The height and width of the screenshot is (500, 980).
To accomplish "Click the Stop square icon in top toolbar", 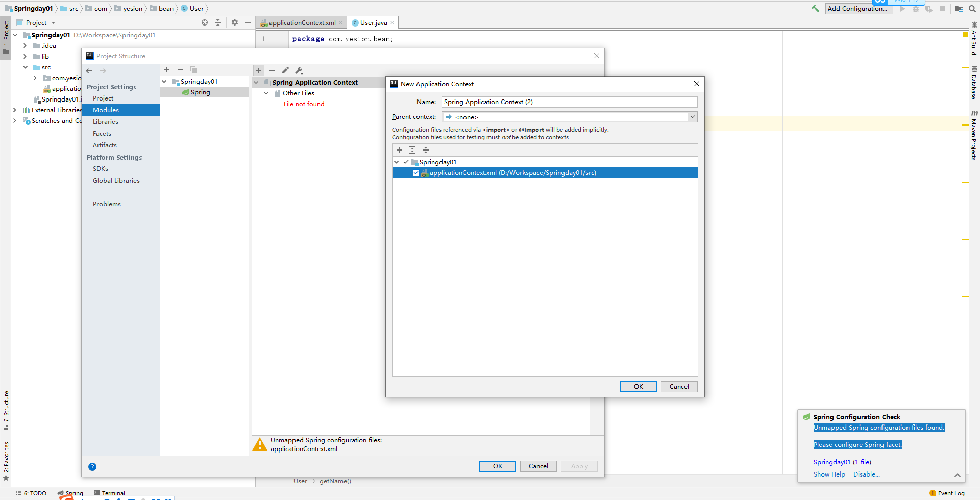I will pos(942,9).
